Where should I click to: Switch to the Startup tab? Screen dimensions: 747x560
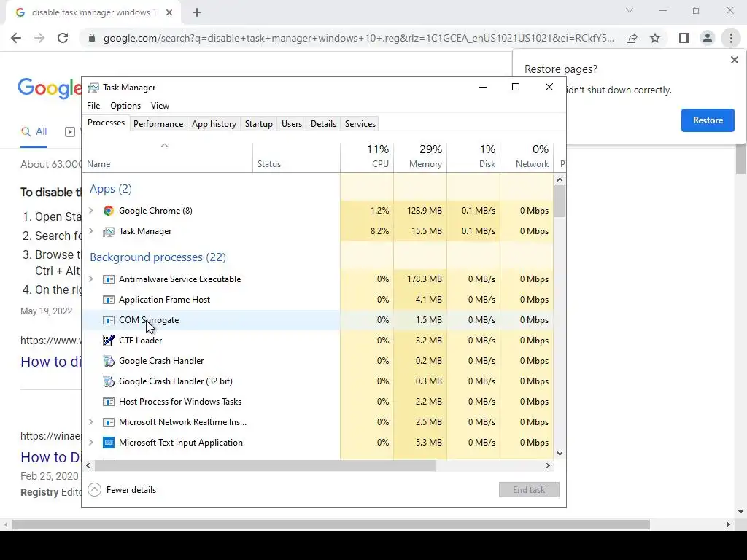(x=259, y=124)
